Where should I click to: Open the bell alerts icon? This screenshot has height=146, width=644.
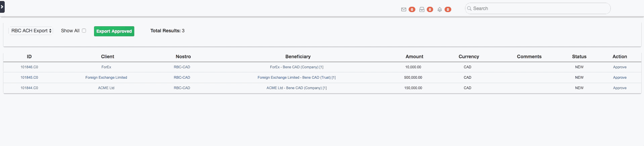440,9
